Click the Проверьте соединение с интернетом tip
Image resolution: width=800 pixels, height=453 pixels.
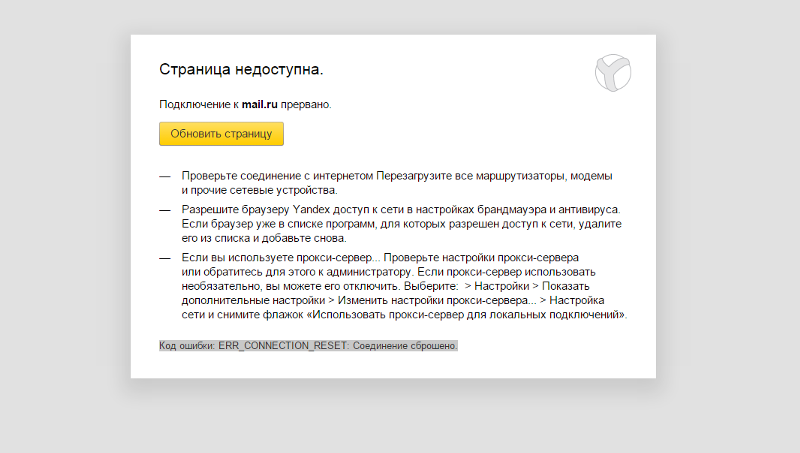click(397, 183)
